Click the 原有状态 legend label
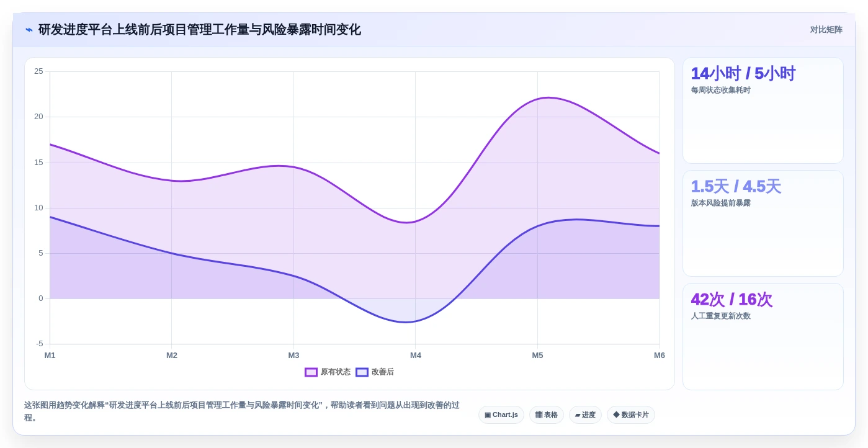 tap(336, 372)
